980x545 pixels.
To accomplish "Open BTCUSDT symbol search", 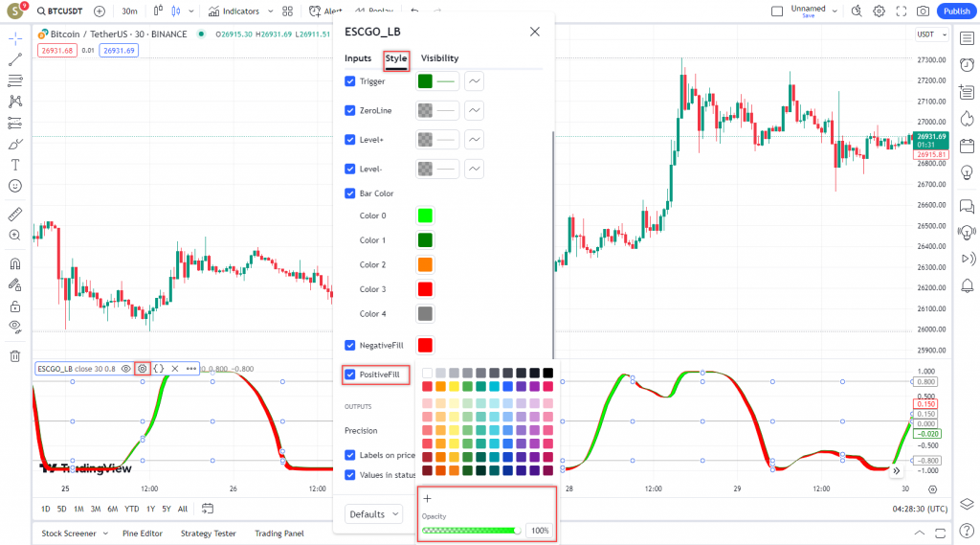I will tap(60, 11).
